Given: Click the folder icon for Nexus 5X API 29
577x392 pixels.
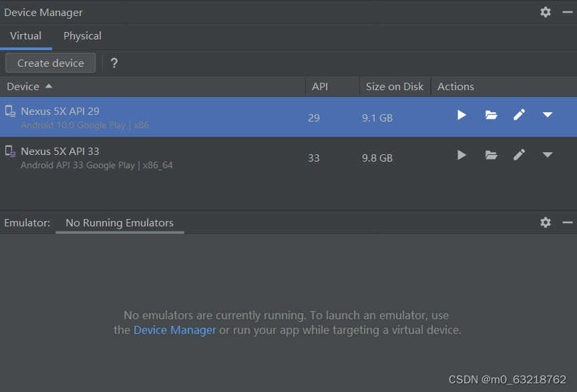Looking at the screenshot, I should pyautogui.click(x=491, y=115).
